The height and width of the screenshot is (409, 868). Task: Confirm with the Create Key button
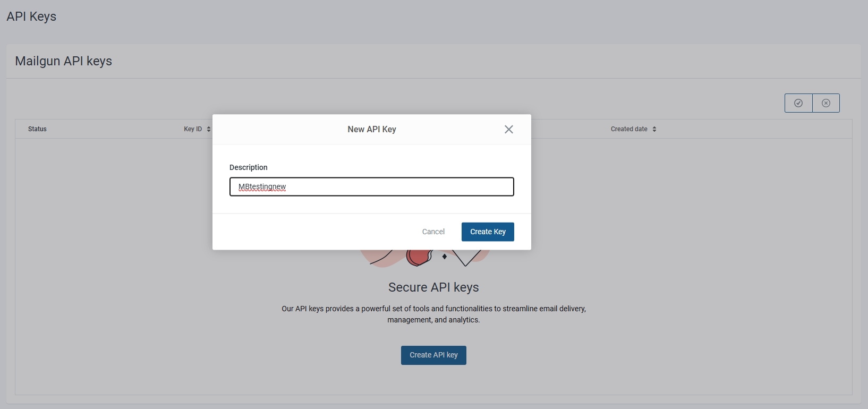tap(487, 232)
